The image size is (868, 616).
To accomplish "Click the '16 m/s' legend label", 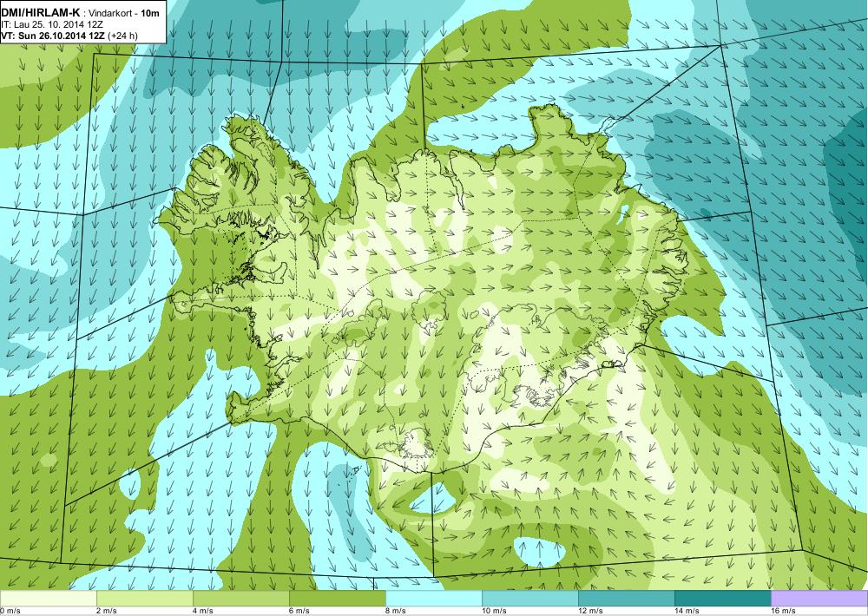I will pyautogui.click(x=783, y=611).
